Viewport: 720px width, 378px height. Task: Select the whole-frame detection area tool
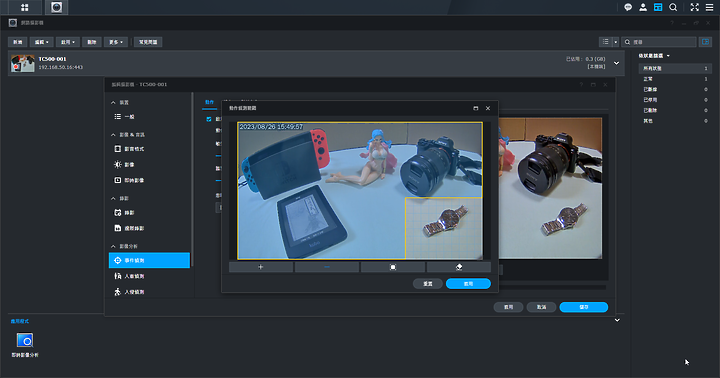pyautogui.click(x=393, y=267)
